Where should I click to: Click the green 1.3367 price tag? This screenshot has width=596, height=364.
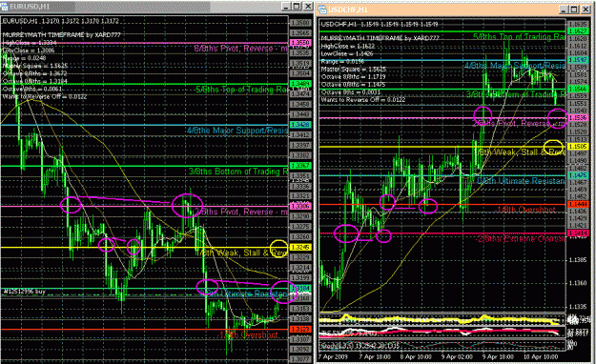(300, 166)
